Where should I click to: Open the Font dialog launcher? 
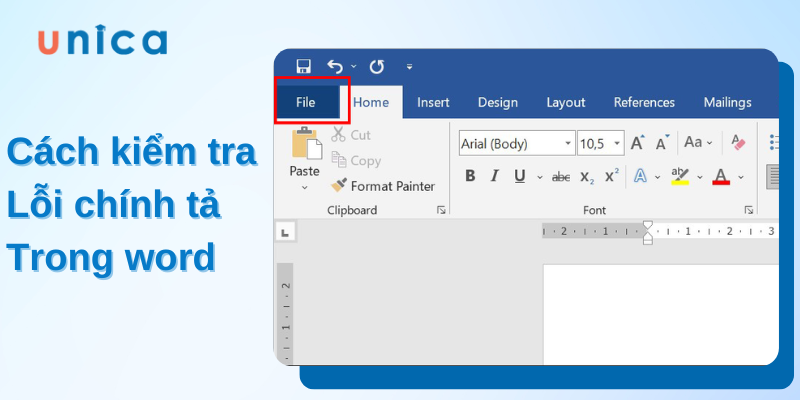coord(748,210)
